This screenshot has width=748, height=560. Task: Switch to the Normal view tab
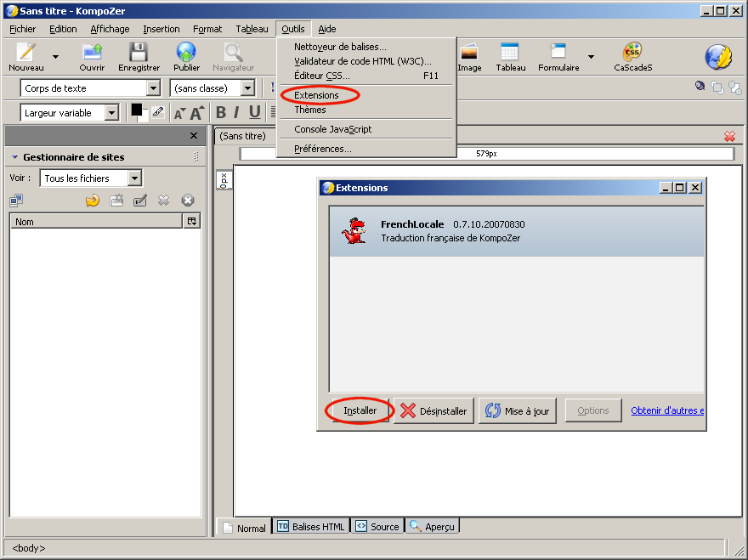244,527
